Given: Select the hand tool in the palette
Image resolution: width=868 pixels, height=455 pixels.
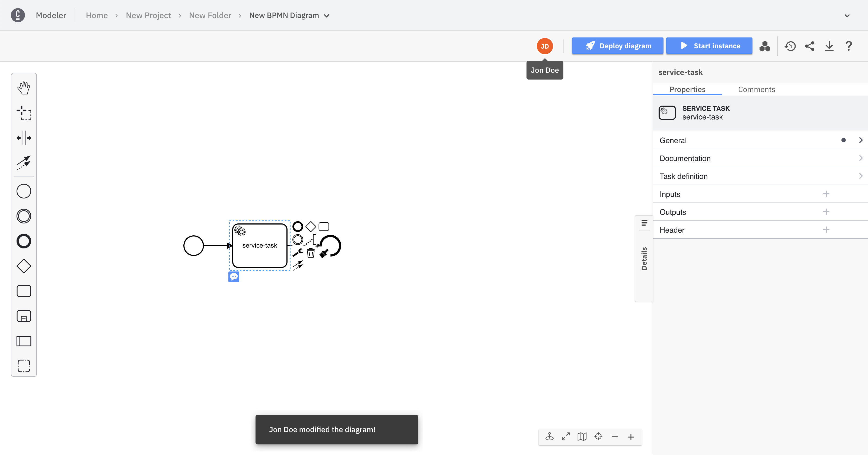Looking at the screenshot, I should [24, 88].
